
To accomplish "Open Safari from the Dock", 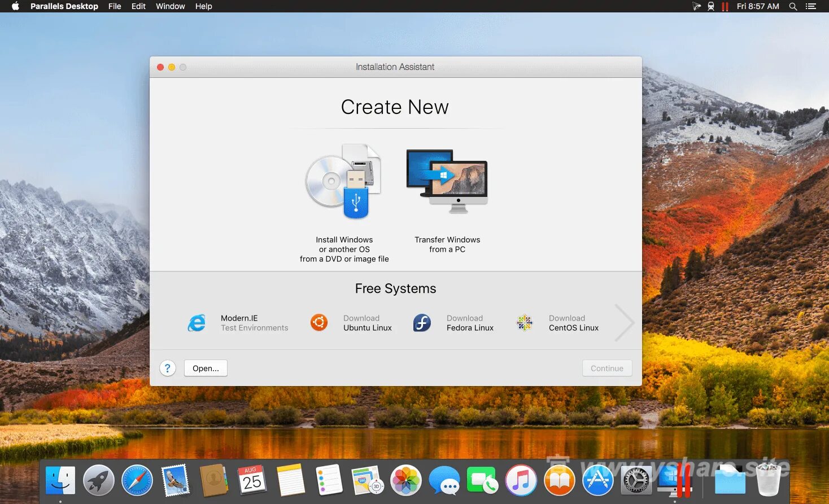I will pyautogui.click(x=137, y=480).
